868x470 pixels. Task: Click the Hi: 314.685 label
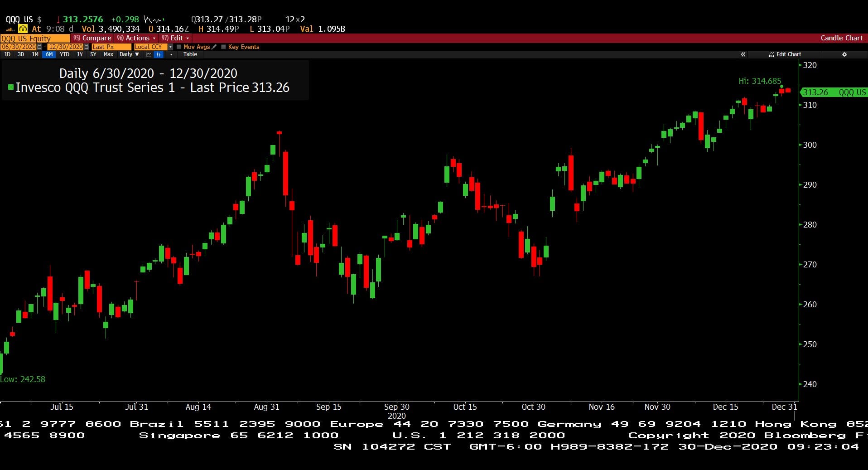click(760, 81)
